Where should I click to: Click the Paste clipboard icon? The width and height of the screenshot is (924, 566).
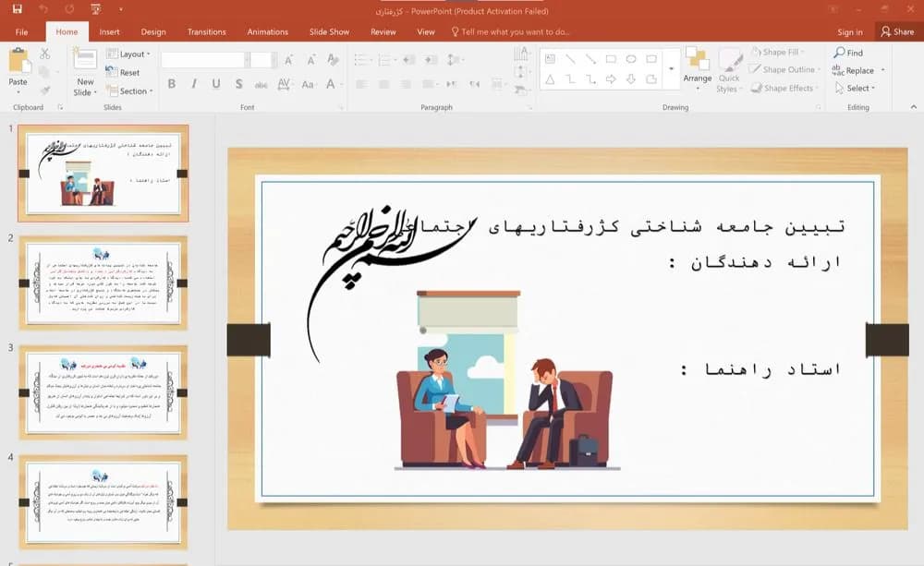tap(18, 61)
